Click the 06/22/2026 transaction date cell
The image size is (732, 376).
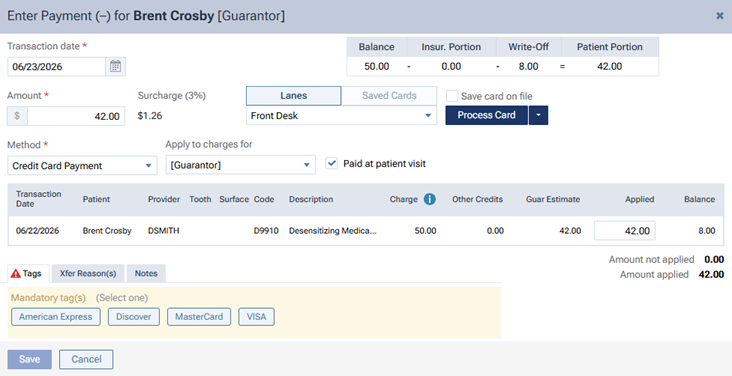pos(37,231)
